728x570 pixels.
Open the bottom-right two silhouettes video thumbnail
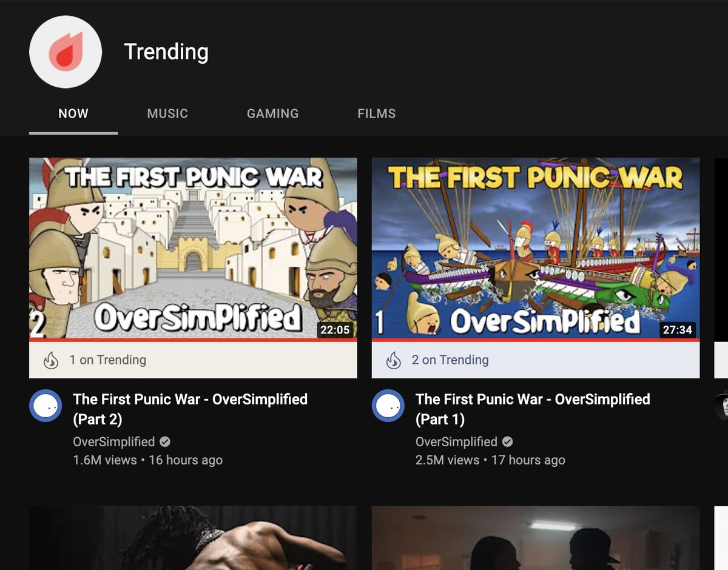(x=536, y=538)
